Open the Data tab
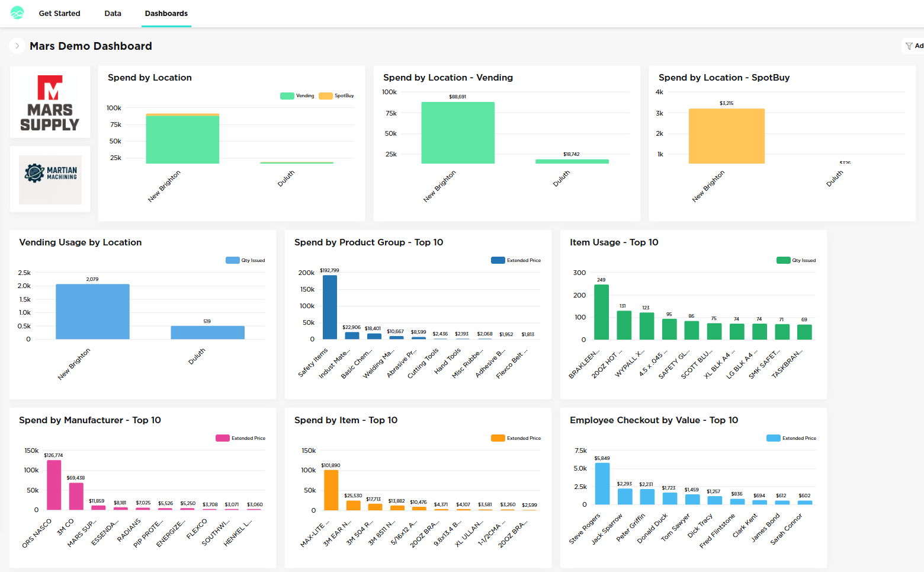 113,13
